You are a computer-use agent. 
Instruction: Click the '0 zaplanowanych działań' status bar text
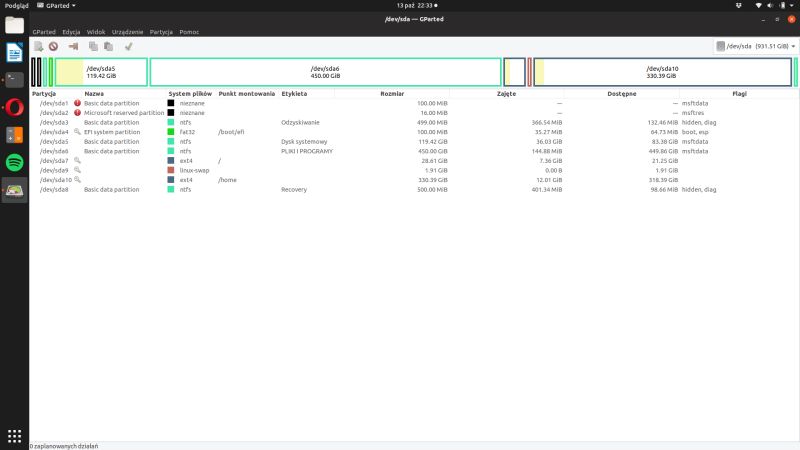point(64,446)
